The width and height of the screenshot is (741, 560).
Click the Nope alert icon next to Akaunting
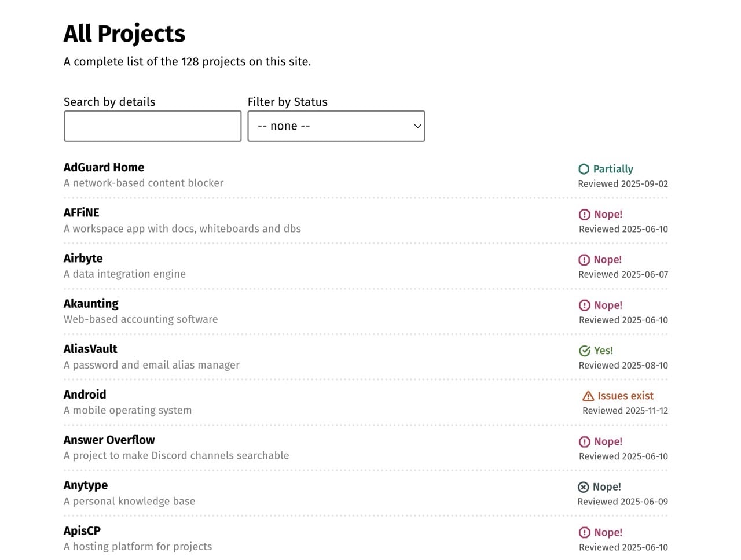pos(585,305)
